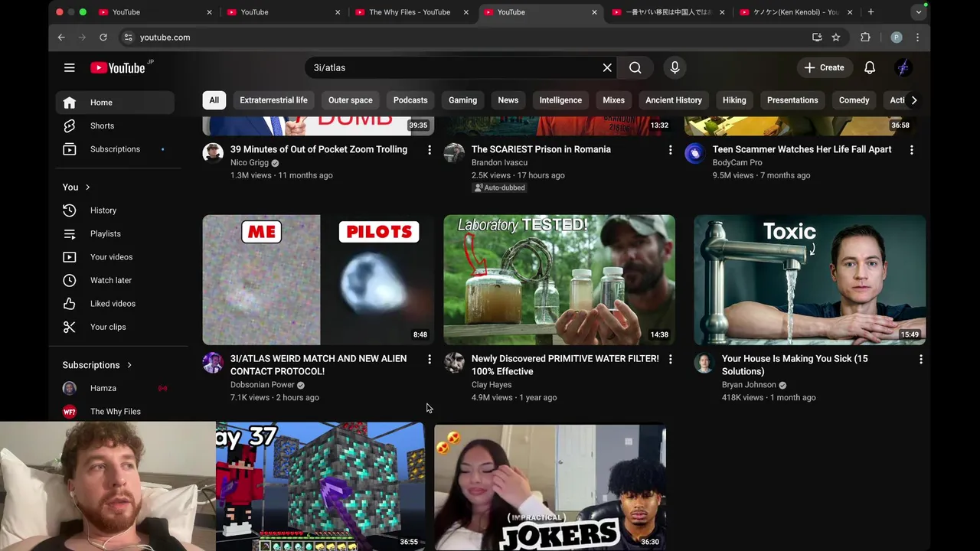
Task: Open options for Teen Scammer video
Action: coord(911,150)
